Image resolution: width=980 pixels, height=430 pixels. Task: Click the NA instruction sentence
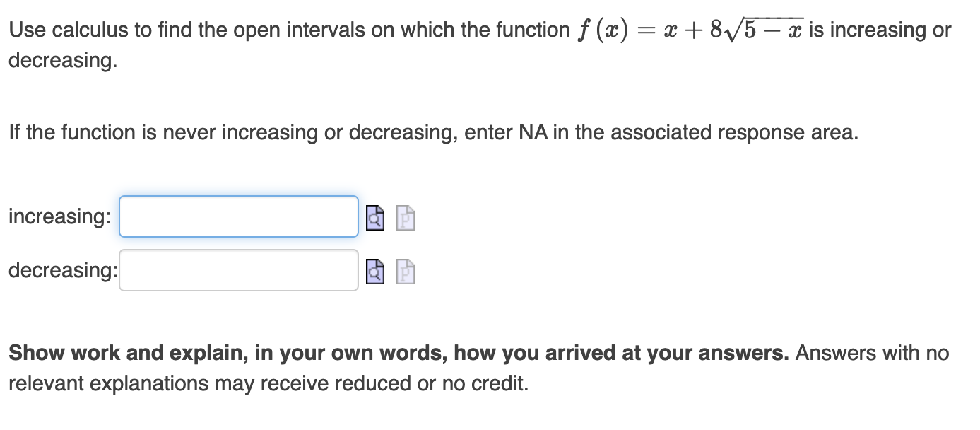click(x=432, y=132)
